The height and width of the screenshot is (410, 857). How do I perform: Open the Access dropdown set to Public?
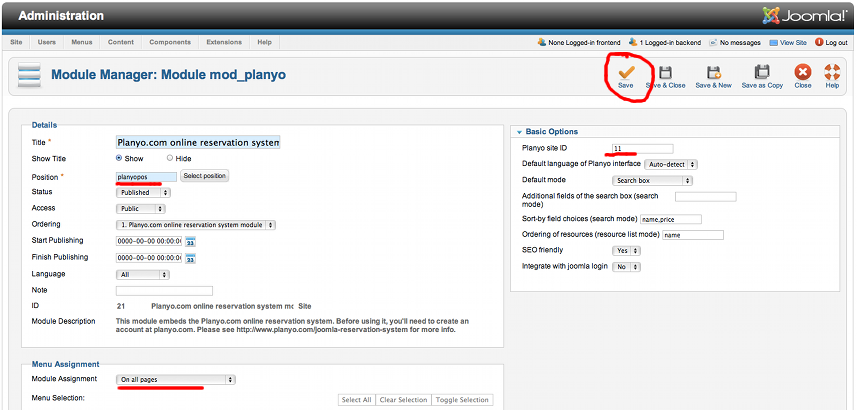[140, 209]
